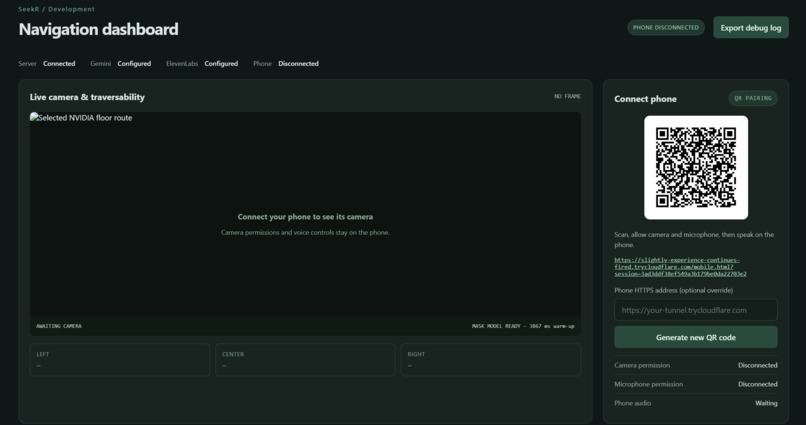Click the Phone HTTPS address (optional override) label
The image size is (806, 425).
(673, 290)
